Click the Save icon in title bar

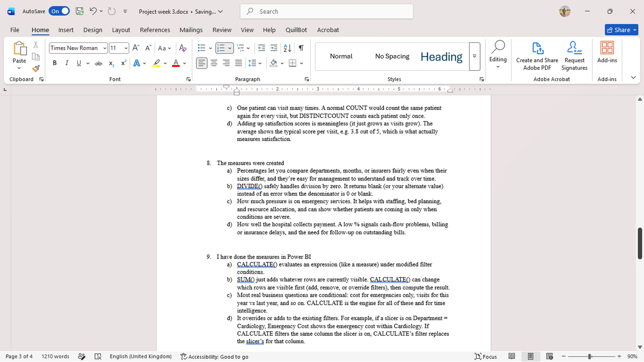click(79, 11)
